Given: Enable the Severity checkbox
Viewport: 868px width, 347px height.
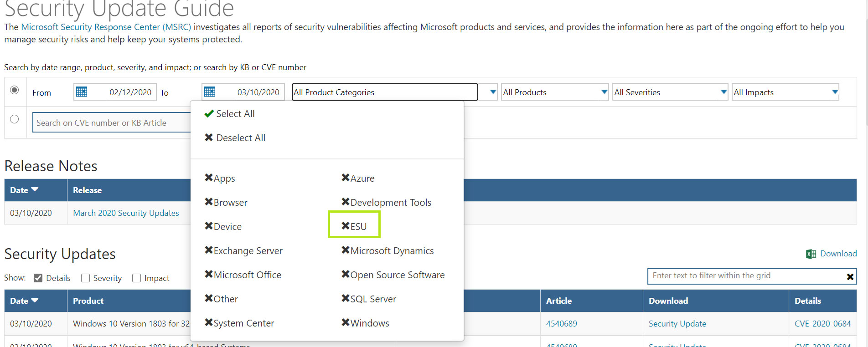Looking at the screenshot, I should 85,278.
